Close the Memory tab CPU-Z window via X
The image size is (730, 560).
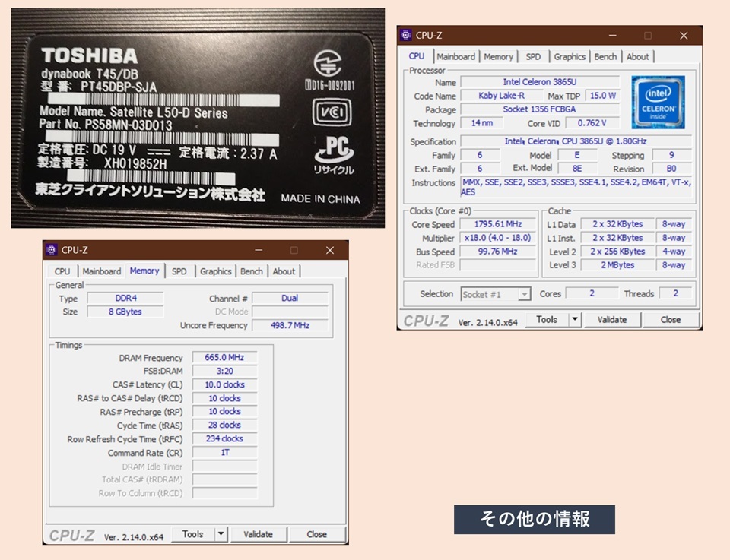[329, 250]
